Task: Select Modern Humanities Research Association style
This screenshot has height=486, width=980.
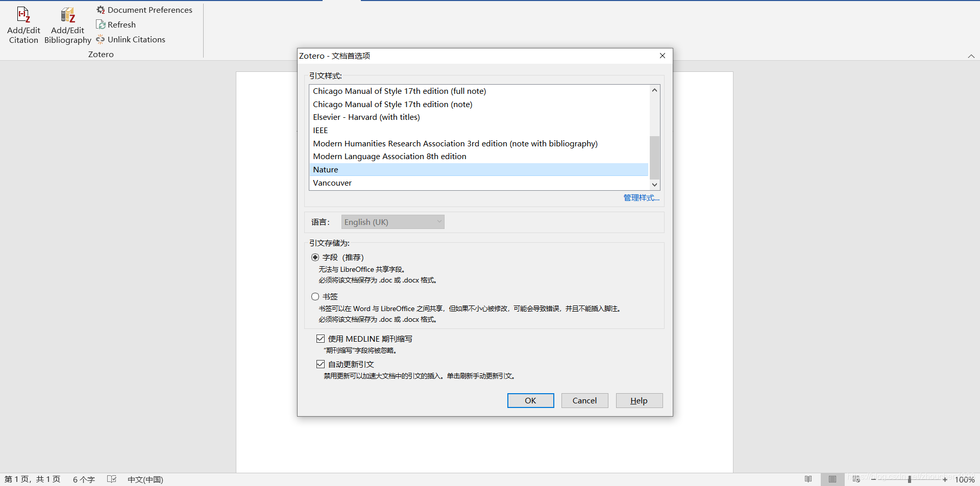Action: 479,143
